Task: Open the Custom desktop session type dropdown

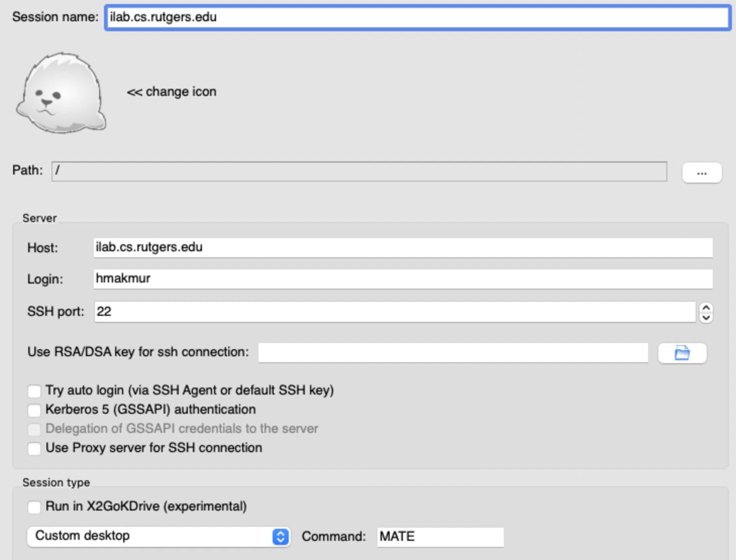Action: 159,536
